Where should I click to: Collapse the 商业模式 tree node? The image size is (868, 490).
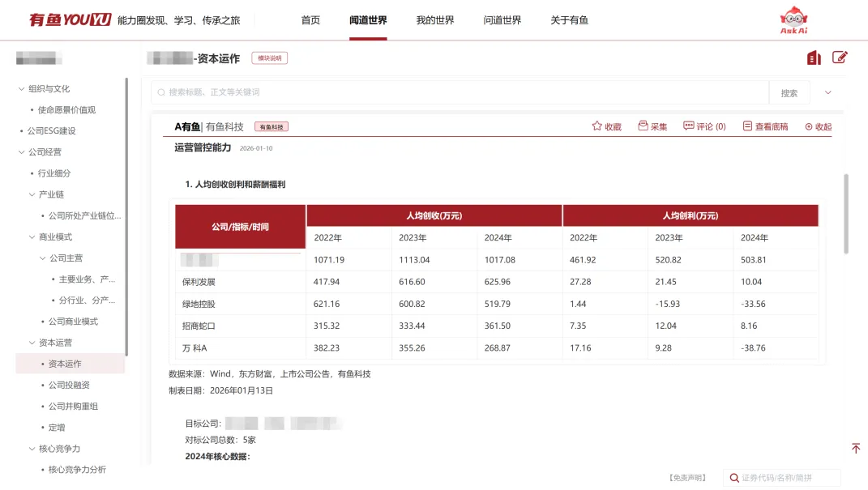click(32, 236)
